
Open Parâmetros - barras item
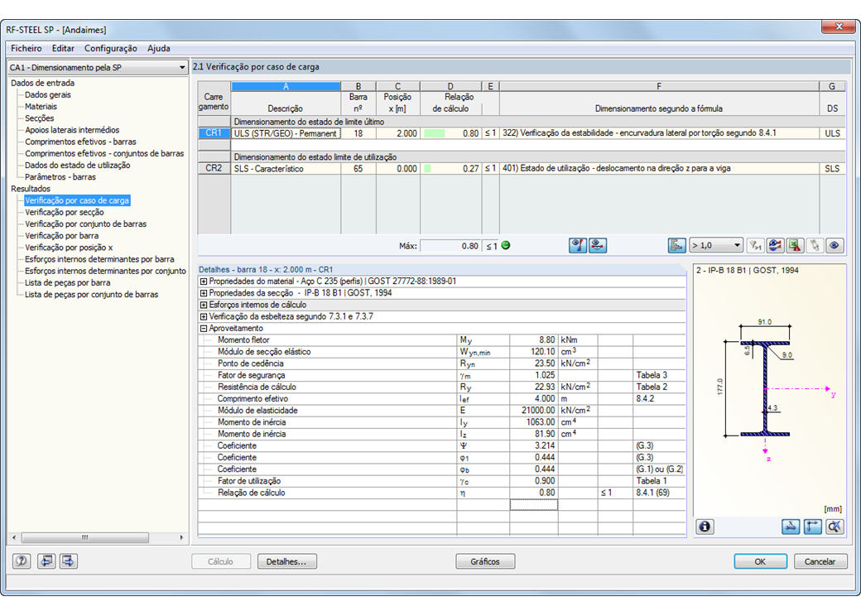click(60, 177)
